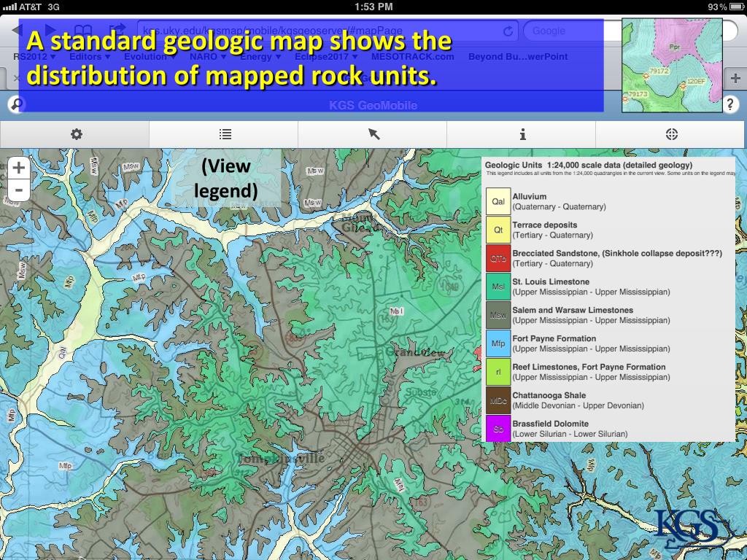The width and height of the screenshot is (747, 560).
Task: Open settings gear in map toolbar
Action: click(x=76, y=134)
